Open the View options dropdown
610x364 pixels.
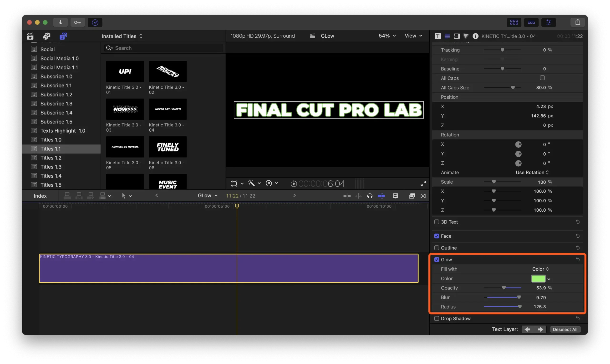coord(413,36)
